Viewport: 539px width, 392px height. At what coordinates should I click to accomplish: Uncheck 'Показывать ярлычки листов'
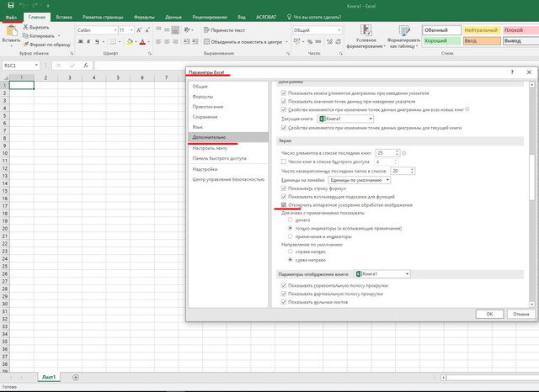[x=284, y=302]
